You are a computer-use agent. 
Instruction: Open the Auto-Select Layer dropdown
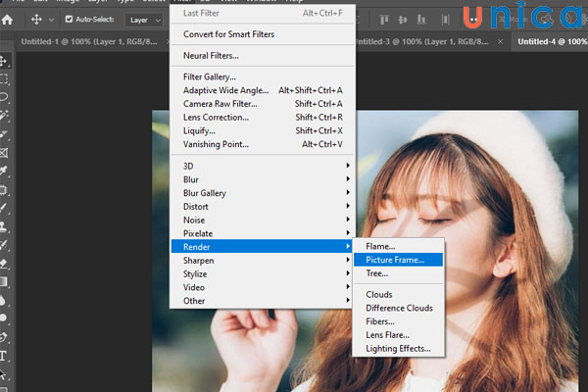click(145, 20)
